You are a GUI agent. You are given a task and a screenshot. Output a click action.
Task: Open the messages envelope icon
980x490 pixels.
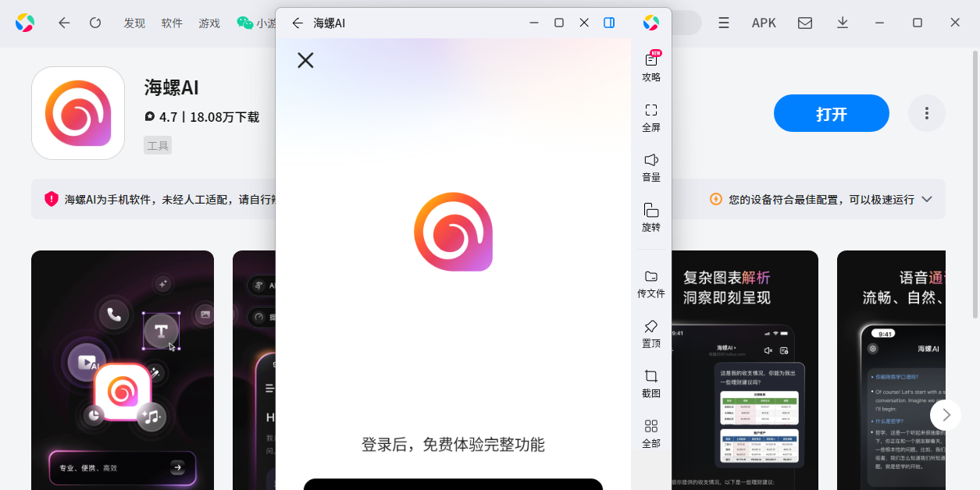point(805,23)
